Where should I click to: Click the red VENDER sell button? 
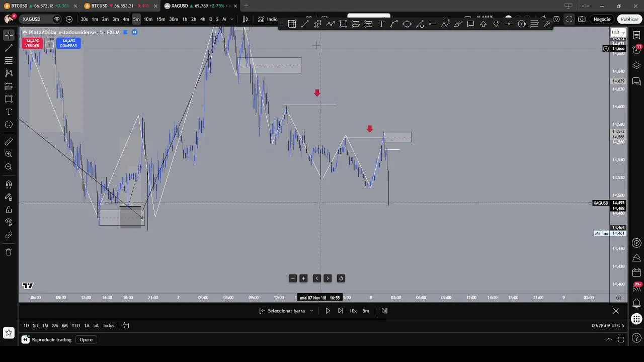[x=32, y=43]
